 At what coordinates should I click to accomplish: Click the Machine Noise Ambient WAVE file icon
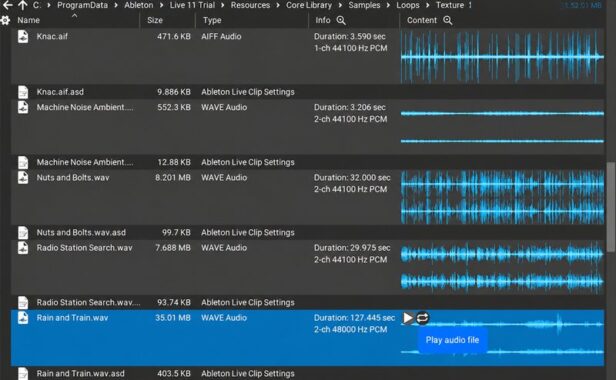[23, 107]
